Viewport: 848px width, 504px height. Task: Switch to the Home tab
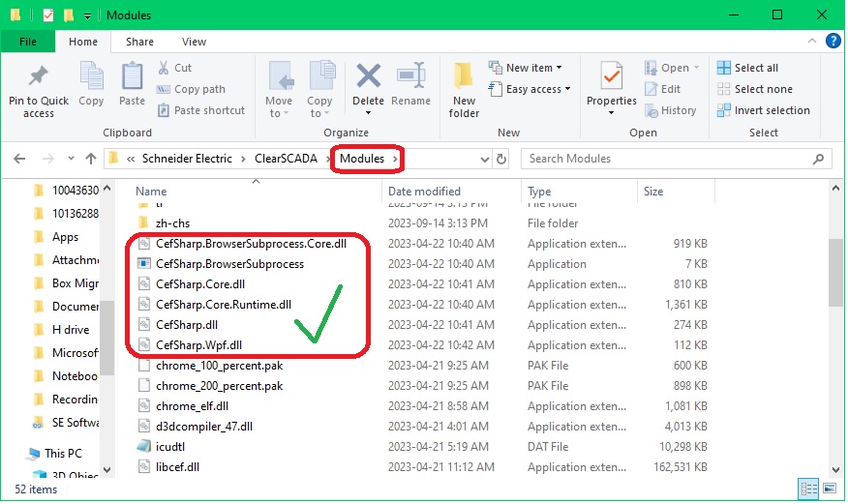[82, 42]
